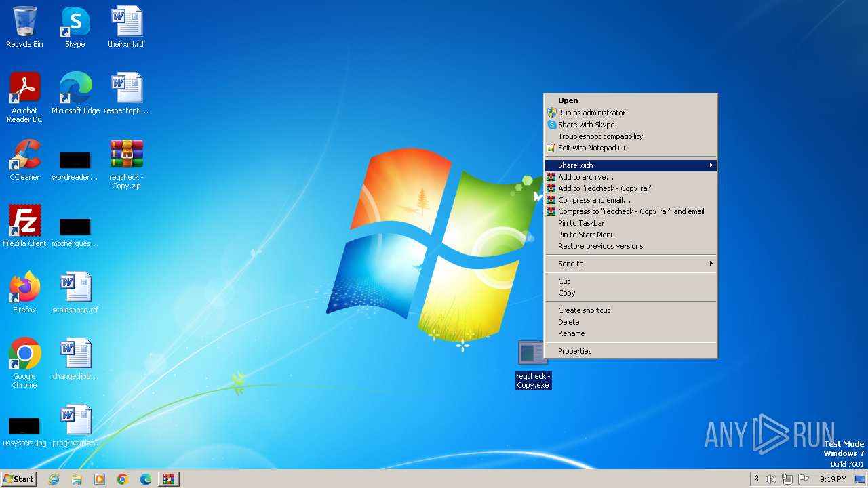
Task: Select Google Chrome desktop shortcut
Action: [x=24, y=363]
